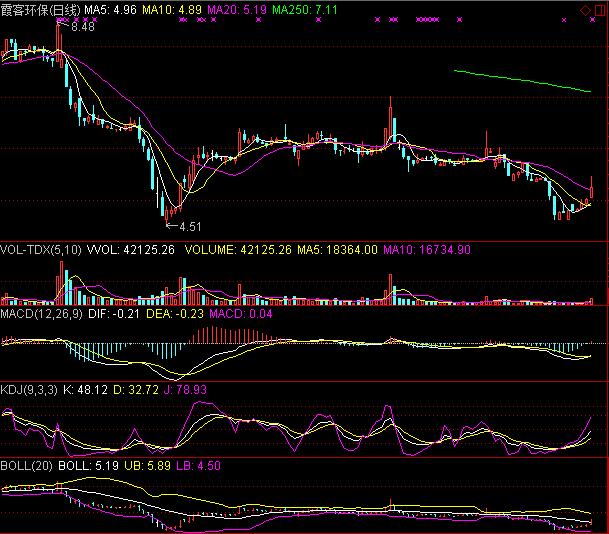The width and height of the screenshot is (609, 534).
Task: Click the MA5: 4.96 label
Action: [111, 10]
